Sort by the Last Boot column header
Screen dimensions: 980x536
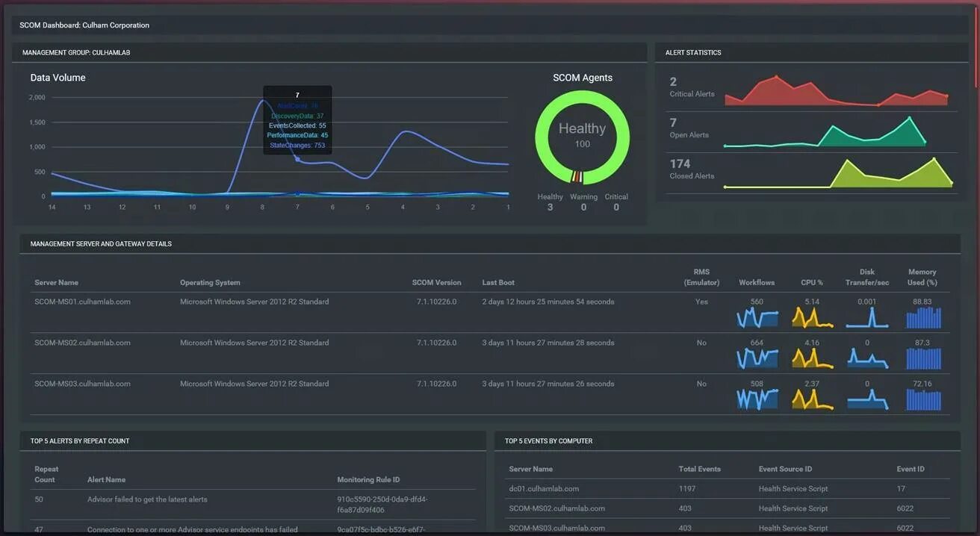(x=498, y=283)
